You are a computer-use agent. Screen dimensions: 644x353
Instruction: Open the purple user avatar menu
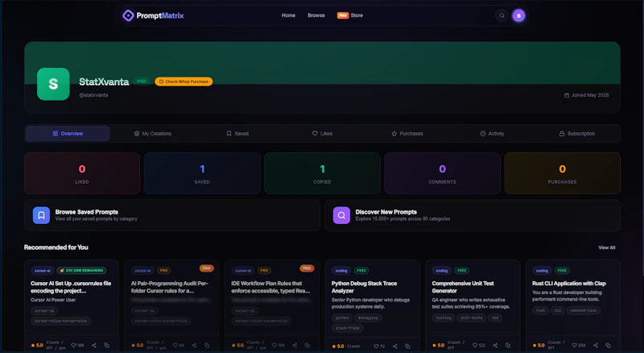pos(518,15)
